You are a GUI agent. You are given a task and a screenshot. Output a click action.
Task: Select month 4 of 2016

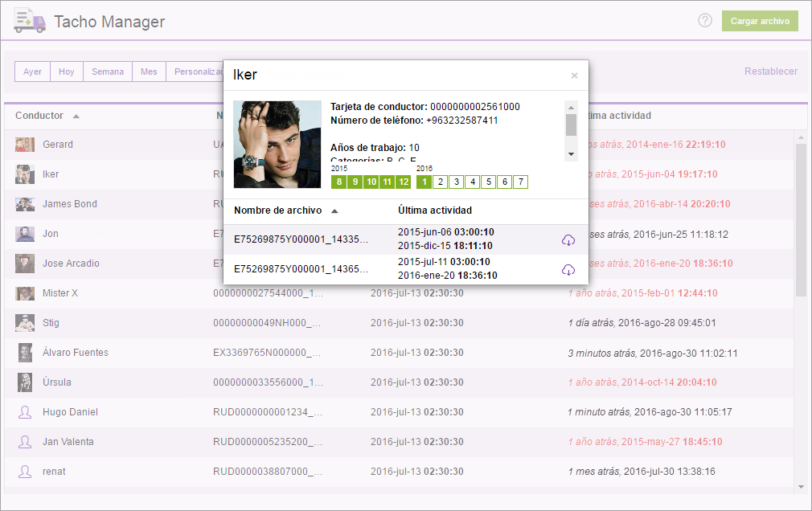pyautogui.click(x=472, y=182)
